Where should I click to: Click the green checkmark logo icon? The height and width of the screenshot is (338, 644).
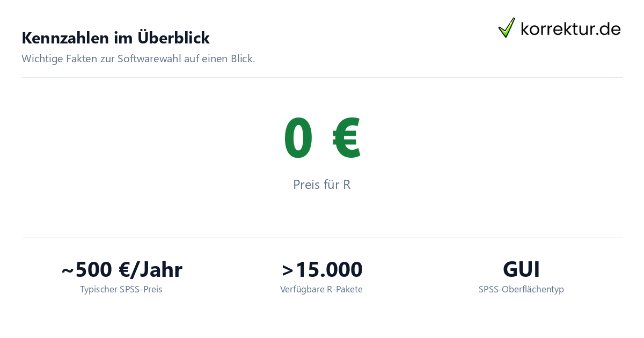pyautogui.click(x=507, y=27)
